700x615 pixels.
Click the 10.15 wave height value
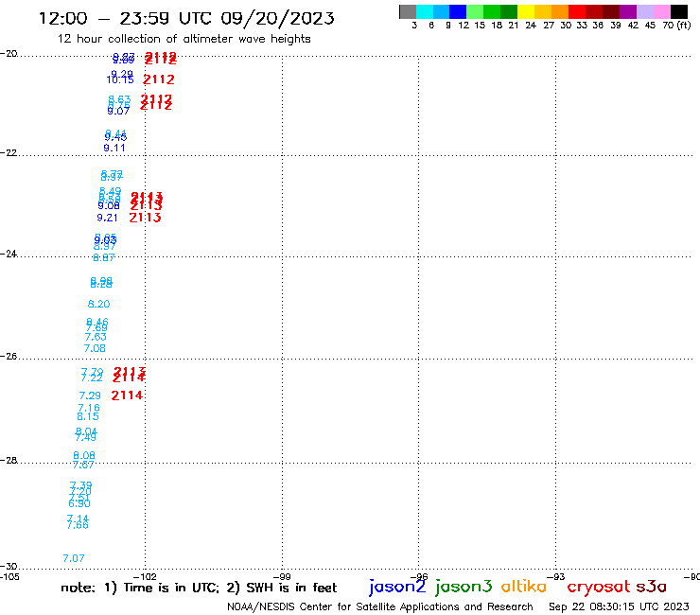pyautogui.click(x=119, y=79)
